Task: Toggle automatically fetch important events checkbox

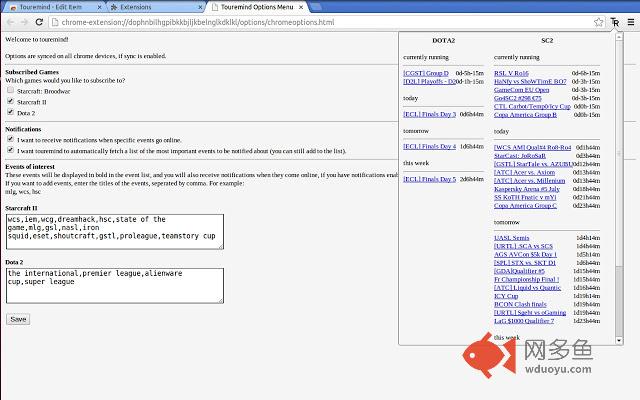Action: coord(11,150)
